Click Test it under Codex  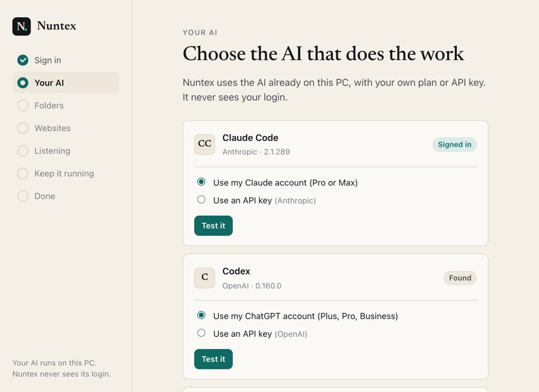tap(214, 359)
